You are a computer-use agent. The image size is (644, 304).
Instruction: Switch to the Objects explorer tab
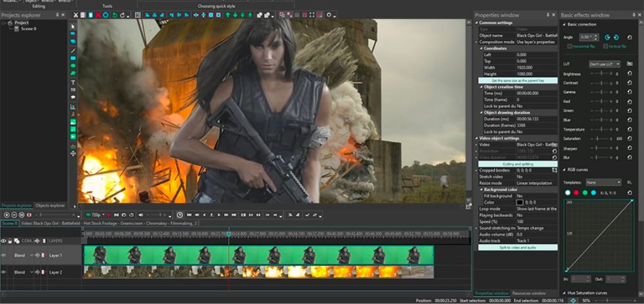pyautogui.click(x=50, y=205)
